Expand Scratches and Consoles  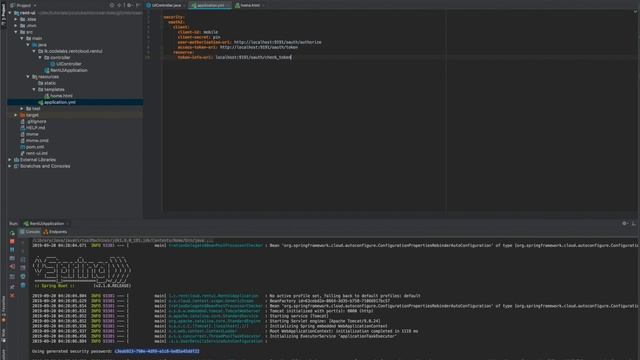pyautogui.click(x=10, y=166)
